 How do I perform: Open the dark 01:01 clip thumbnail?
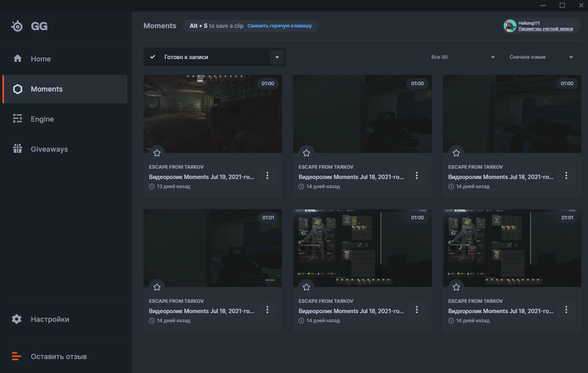(213, 248)
